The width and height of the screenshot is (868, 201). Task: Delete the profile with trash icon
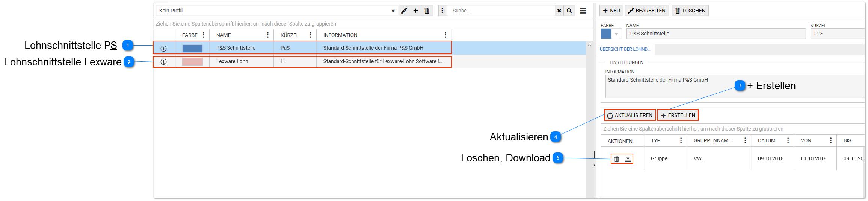pyautogui.click(x=427, y=11)
